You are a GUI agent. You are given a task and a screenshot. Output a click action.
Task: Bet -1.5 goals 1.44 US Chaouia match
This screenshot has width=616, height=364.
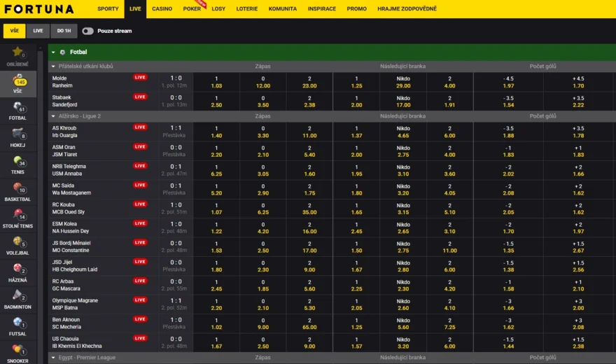click(508, 343)
